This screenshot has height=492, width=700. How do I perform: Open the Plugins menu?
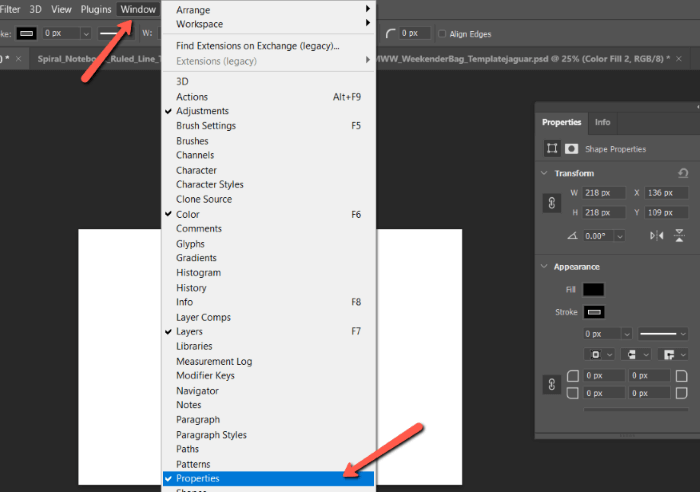(x=96, y=9)
